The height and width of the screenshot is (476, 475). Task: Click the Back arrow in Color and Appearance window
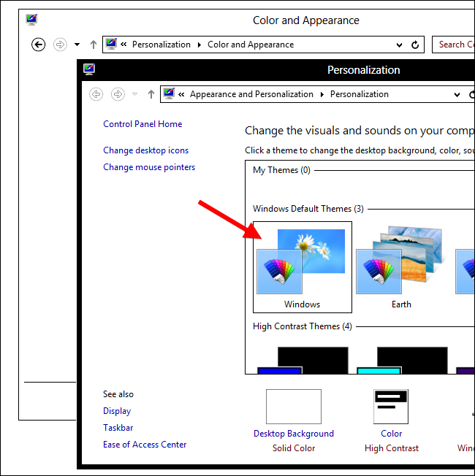pos(38,45)
